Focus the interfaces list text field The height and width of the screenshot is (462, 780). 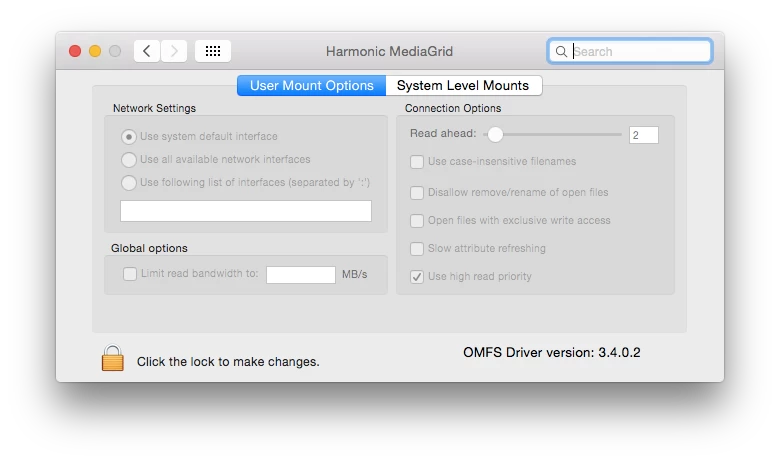coord(246,211)
